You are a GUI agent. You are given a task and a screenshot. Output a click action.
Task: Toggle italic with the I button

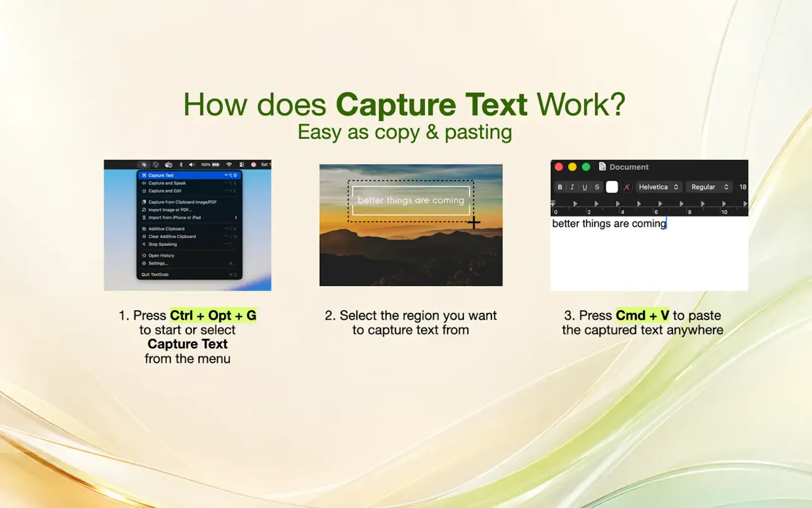point(572,187)
